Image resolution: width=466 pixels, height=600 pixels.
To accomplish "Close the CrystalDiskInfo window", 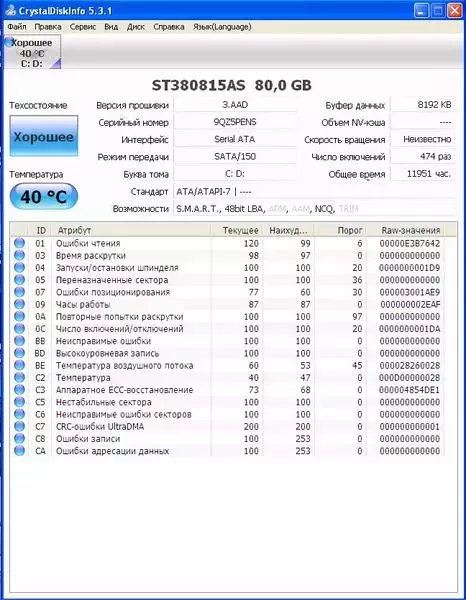I will pos(455,11).
